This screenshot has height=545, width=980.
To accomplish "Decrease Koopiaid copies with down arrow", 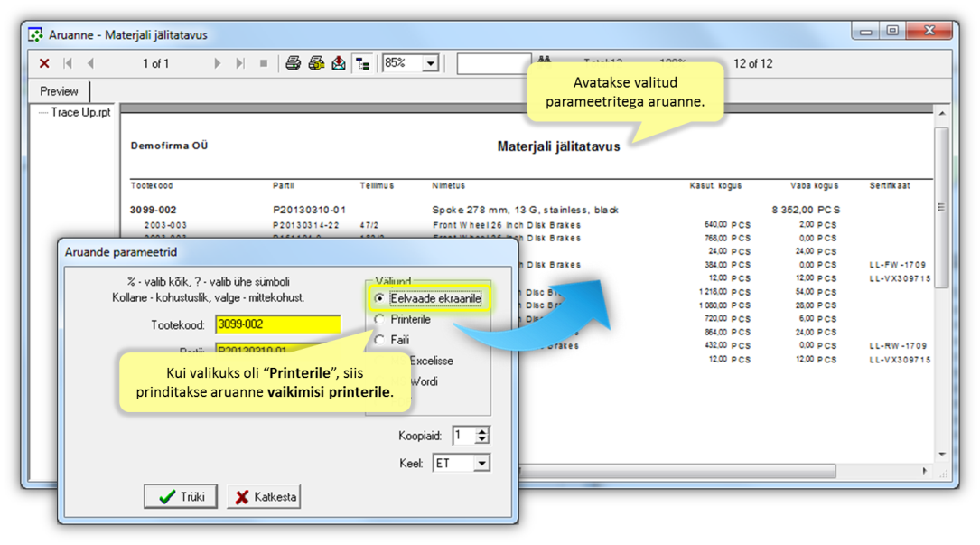I will coord(482,439).
